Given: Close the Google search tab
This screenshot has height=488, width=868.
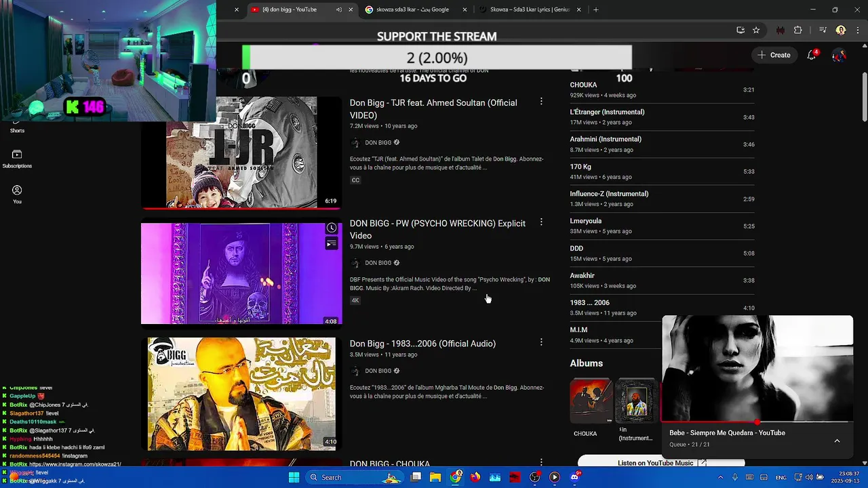Looking at the screenshot, I should point(465,9).
